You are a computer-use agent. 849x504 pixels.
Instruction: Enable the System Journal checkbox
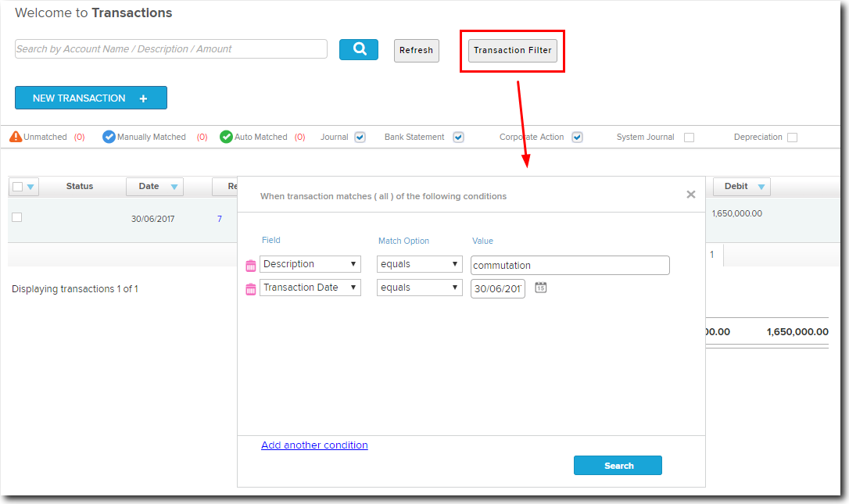tap(689, 138)
